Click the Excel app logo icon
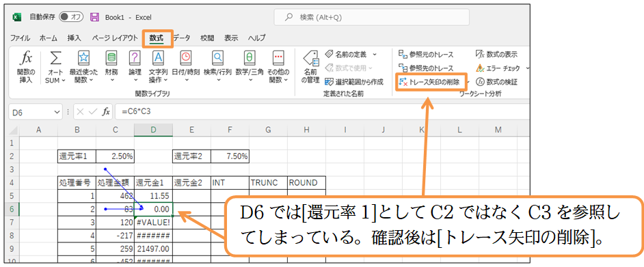This screenshot has height=267, width=644. pos(17,17)
